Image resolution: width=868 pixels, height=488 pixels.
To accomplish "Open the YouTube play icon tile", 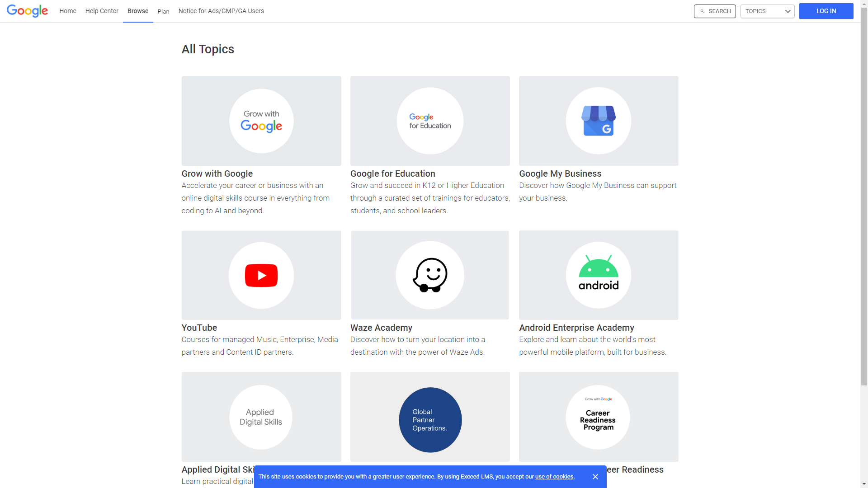I will (x=261, y=275).
